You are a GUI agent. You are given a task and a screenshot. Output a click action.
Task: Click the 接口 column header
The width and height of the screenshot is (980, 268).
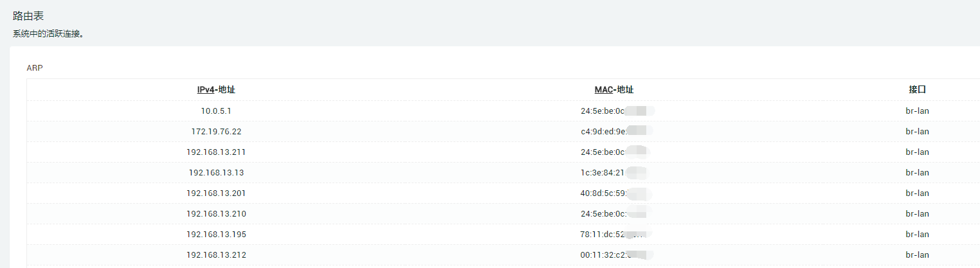pos(917,90)
